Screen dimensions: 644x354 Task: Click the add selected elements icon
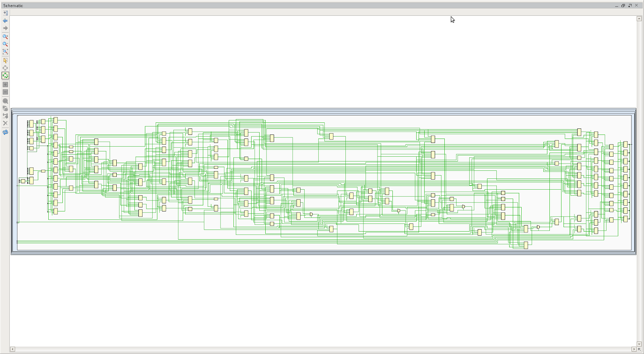click(x=5, y=116)
